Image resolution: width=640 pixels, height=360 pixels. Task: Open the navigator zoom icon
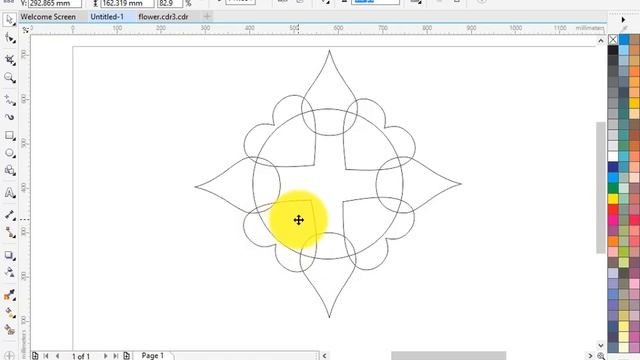601,356
